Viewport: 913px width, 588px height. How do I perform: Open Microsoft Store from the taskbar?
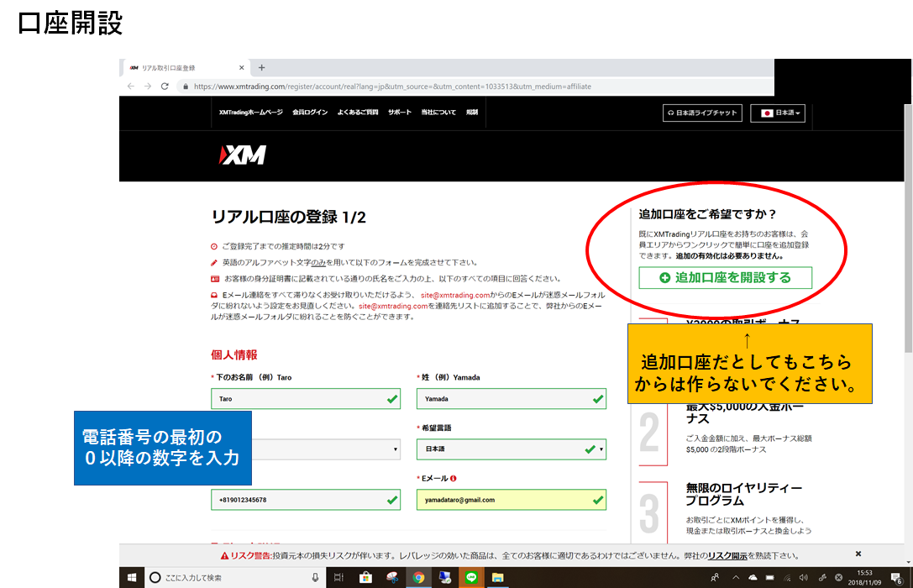tap(365, 578)
